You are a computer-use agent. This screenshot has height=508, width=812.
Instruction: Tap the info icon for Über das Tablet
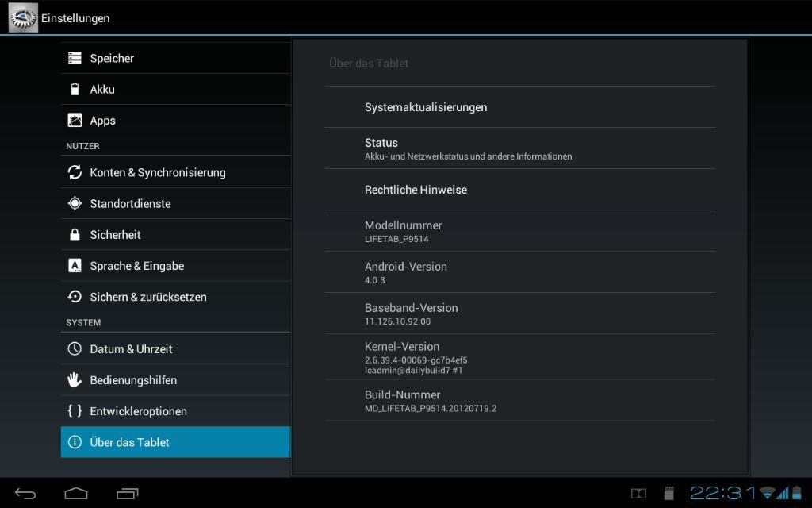tap(75, 442)
